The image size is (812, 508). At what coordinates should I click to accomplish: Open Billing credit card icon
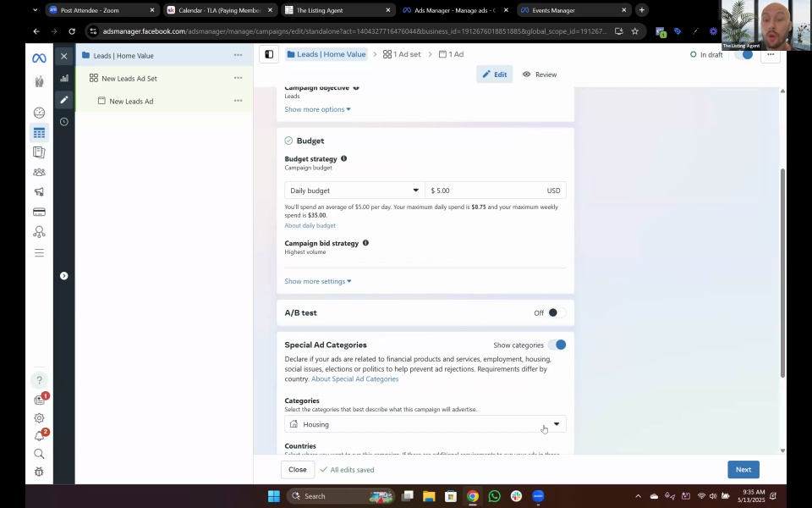[39, 212]
